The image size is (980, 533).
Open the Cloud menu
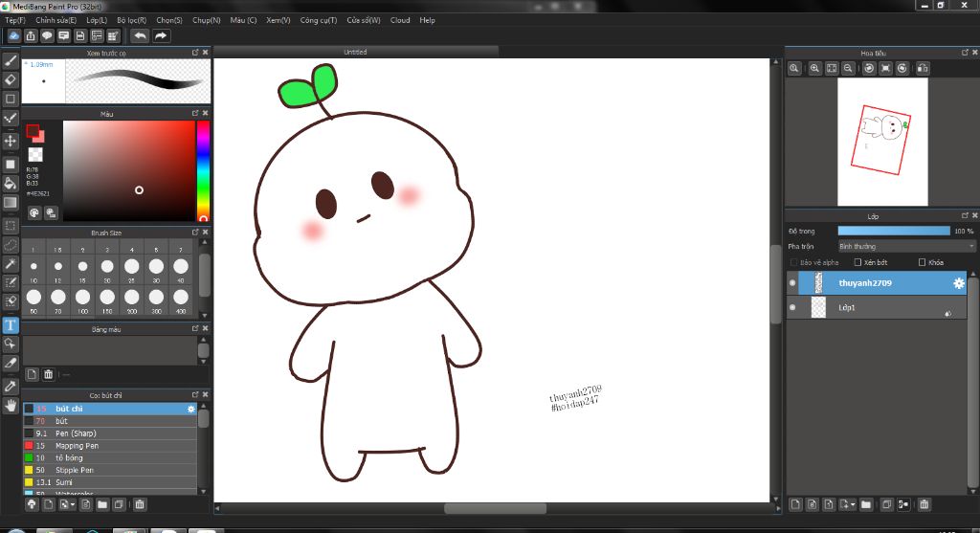tap(400, 20)
